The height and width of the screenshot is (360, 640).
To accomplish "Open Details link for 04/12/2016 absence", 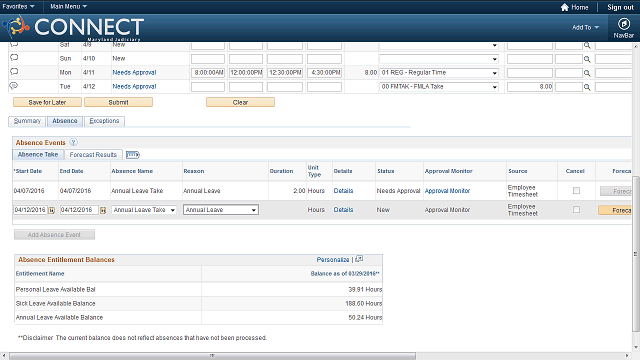I will pyautogui.click(x=343, y=209).
